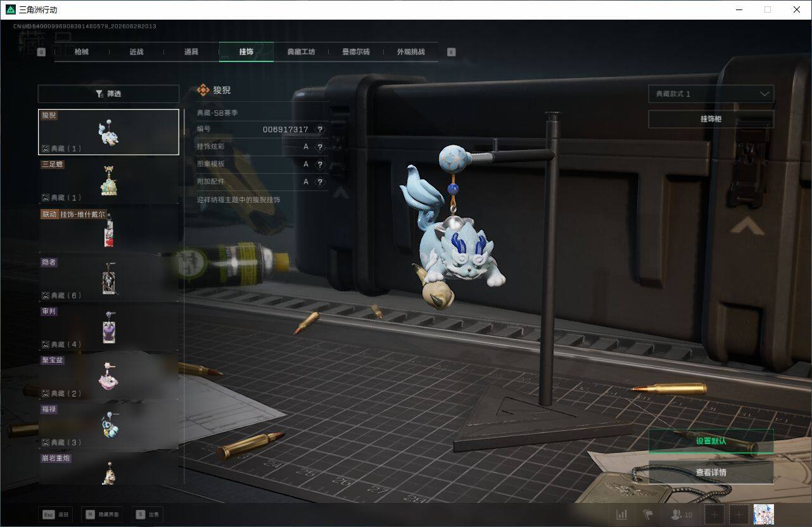Click the 查看详情 button
Viewport: 812px width, 527px height.
pyautogui.click(x=711, y=473)
